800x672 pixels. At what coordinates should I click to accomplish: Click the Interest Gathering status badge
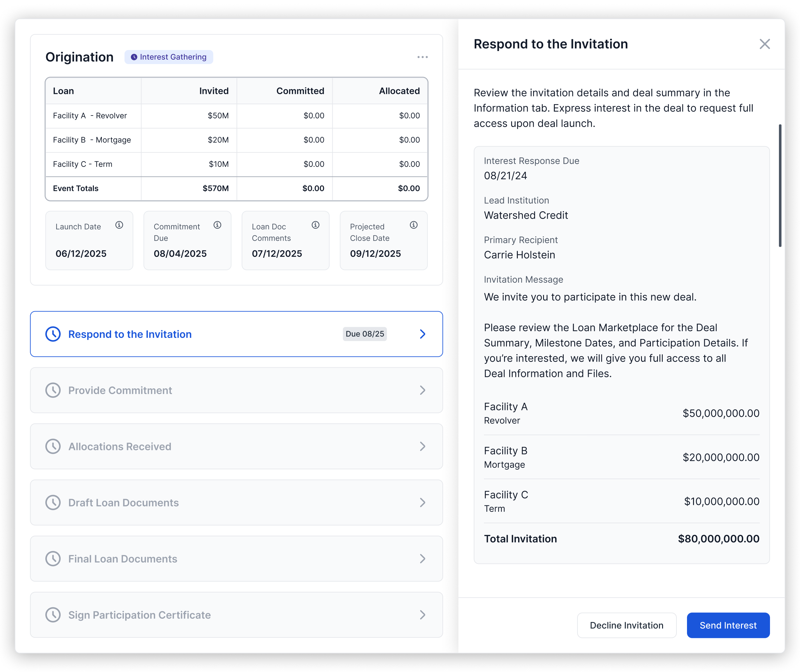point(169,57)
